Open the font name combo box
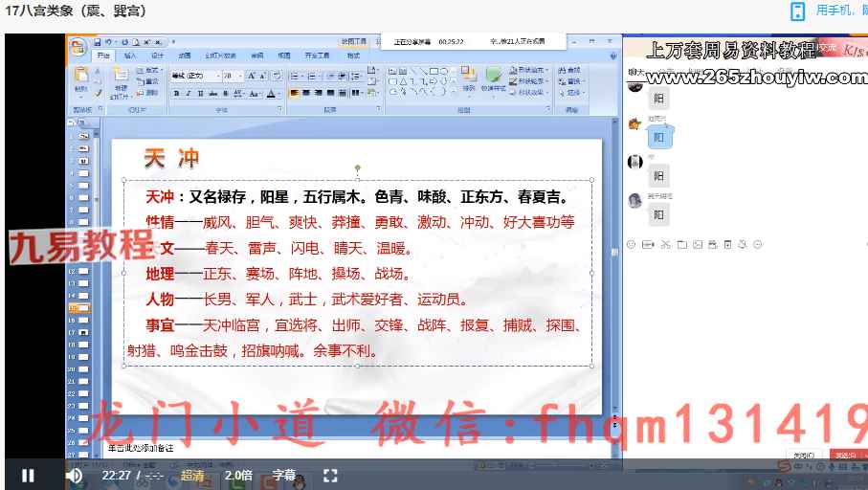The image size is (868, 490). pyautogui.click(x=195, y=76)
